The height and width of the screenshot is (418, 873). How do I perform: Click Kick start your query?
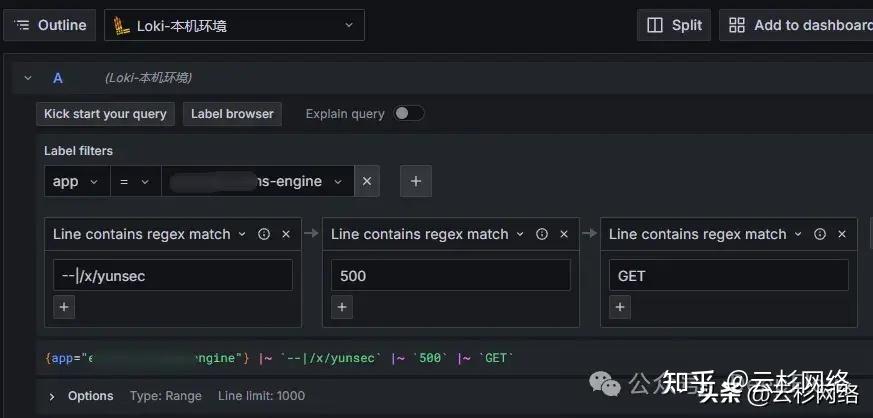(105, 114)
